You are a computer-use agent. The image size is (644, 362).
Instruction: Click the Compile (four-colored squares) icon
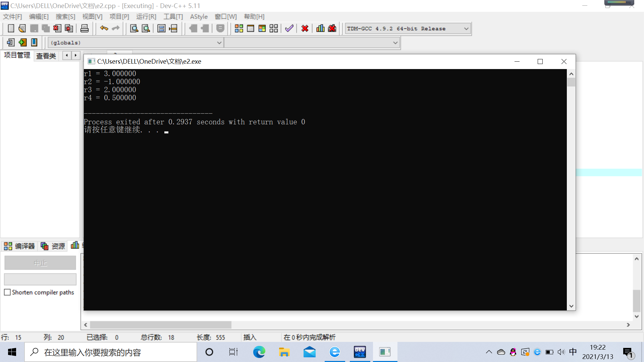pos(239,28)
